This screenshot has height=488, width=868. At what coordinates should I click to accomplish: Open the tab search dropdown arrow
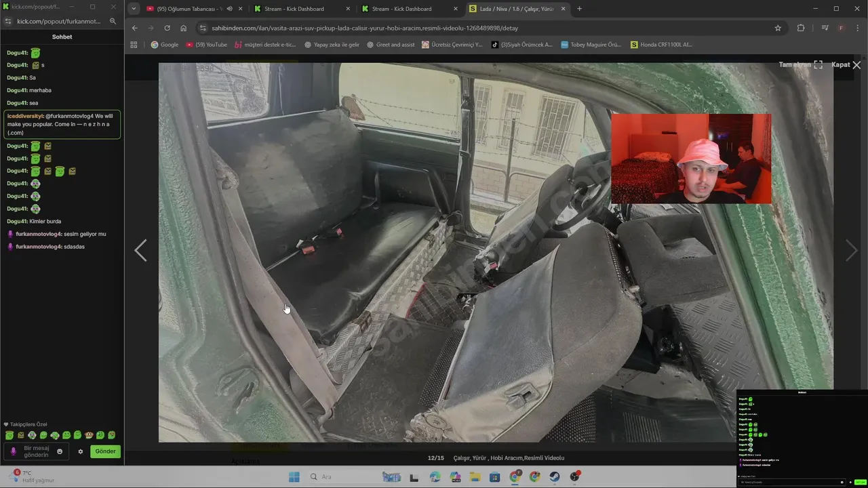[134, 9]
